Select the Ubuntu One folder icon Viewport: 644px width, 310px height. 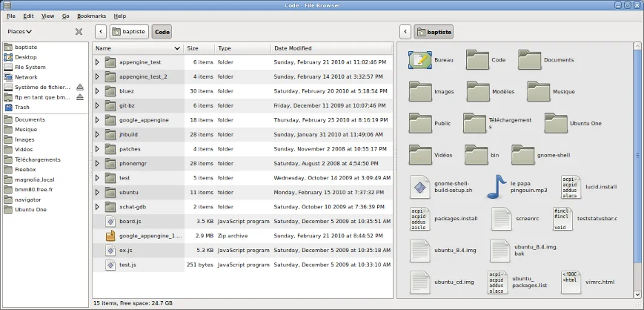556,122
